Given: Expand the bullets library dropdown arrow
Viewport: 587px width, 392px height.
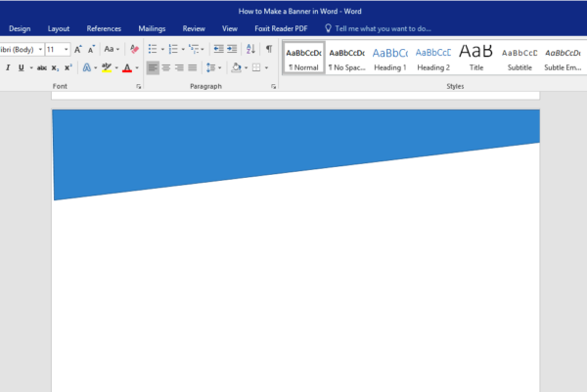Looking at the screenshot, I should pyautogui.click(x=162, y=50).
